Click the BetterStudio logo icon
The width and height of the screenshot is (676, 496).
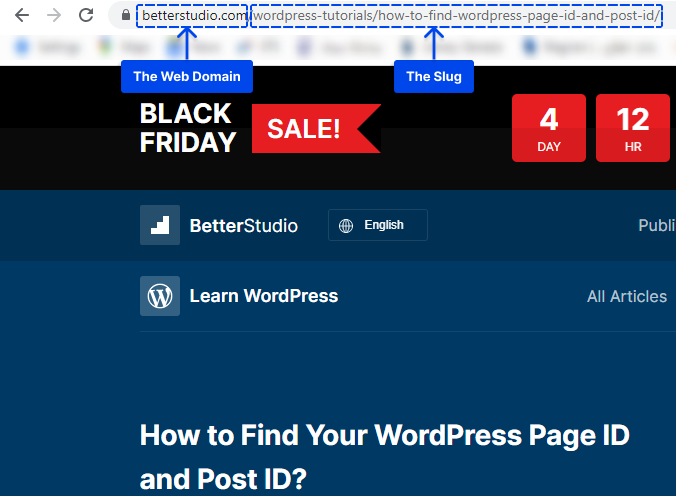[x=160, y=225]
